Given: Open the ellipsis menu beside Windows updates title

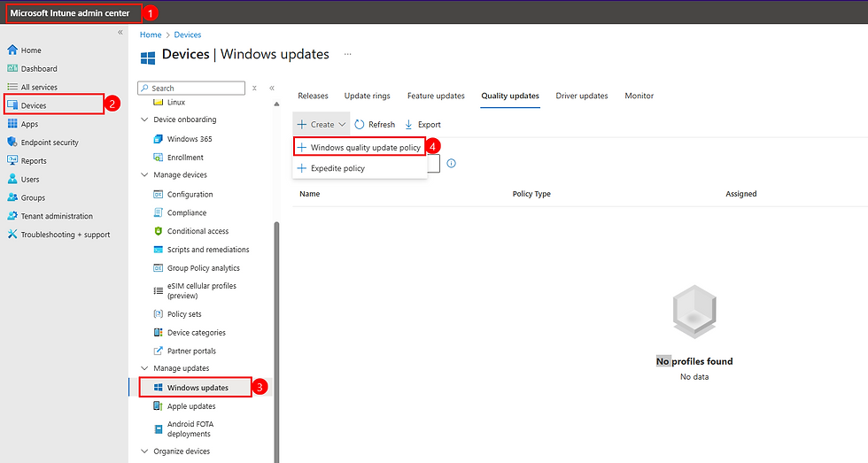Looking at the screenshot, I should click(347, 54).
